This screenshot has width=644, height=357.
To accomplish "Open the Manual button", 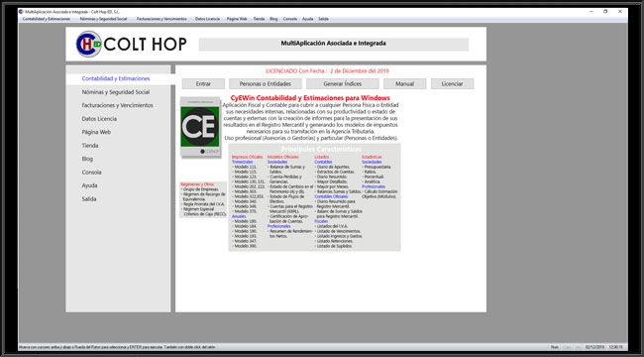I will [405, 84].
